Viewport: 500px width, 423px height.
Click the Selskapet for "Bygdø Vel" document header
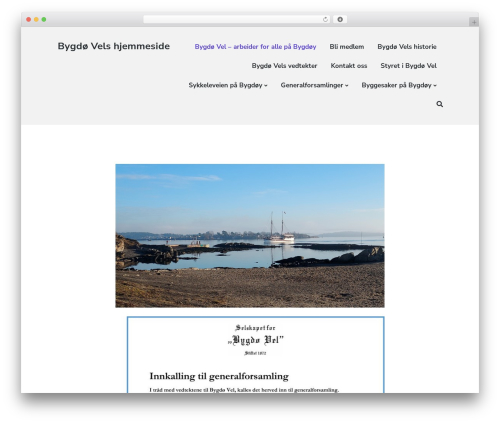255,340
